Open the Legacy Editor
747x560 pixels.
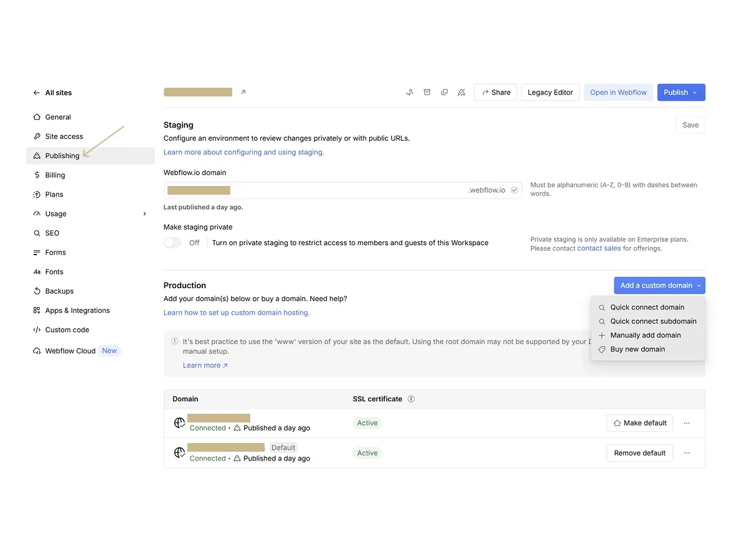550,92
